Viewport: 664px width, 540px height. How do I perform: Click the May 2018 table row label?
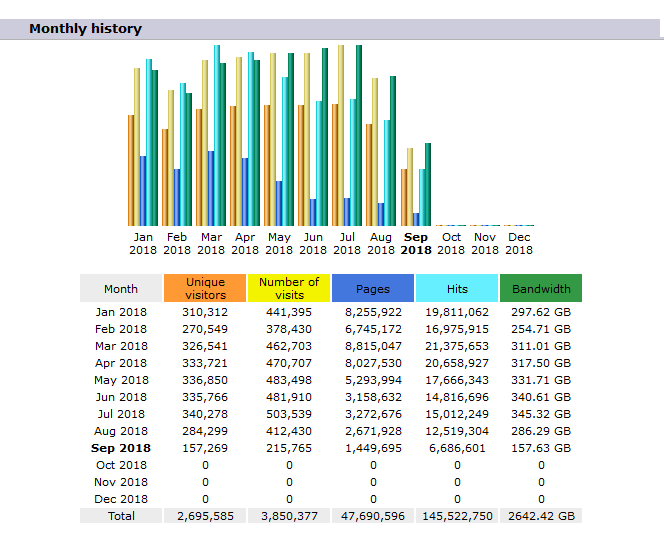(121, 380)
